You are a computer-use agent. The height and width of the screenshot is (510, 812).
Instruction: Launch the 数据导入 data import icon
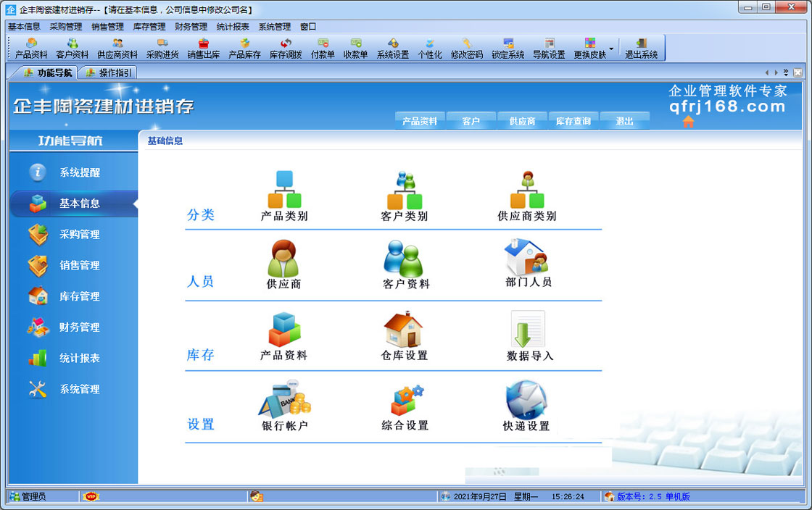point(529,330)
